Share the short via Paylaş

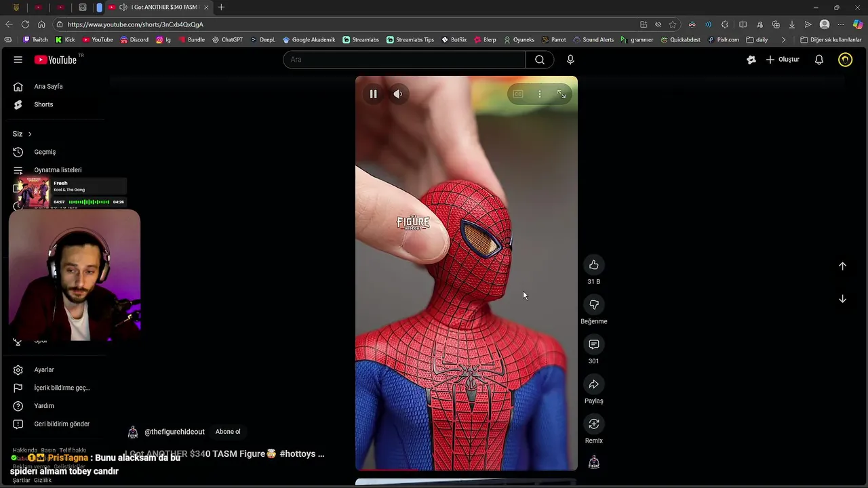[x=594, y=384]
